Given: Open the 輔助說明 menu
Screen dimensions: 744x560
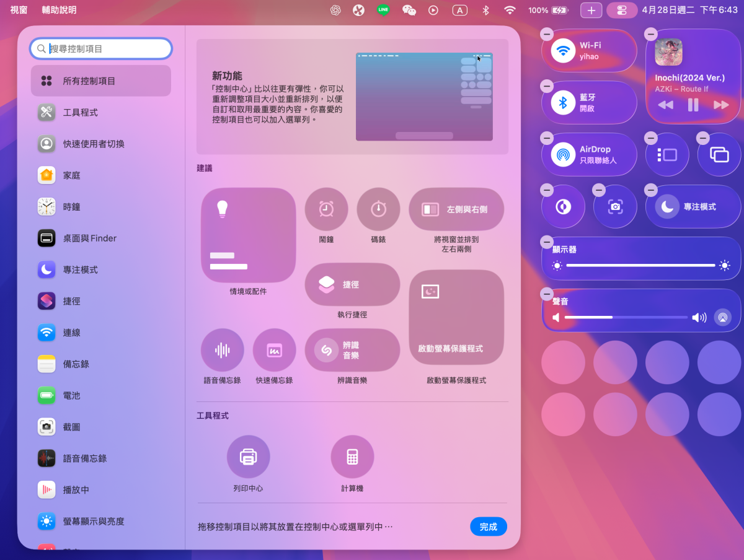Looking at the screenshot, I should coord(59,10).
